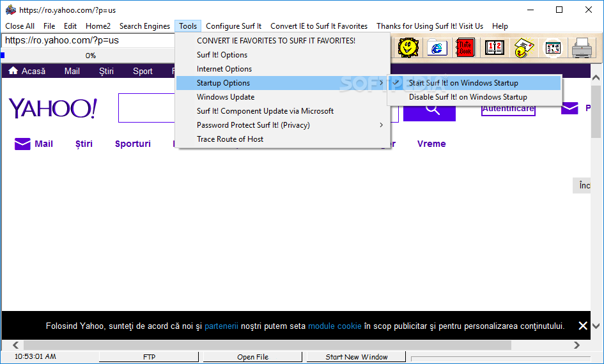604x364 pixels.
Task: Check Start Surf It! on Windows Startup
Action: 474,83
